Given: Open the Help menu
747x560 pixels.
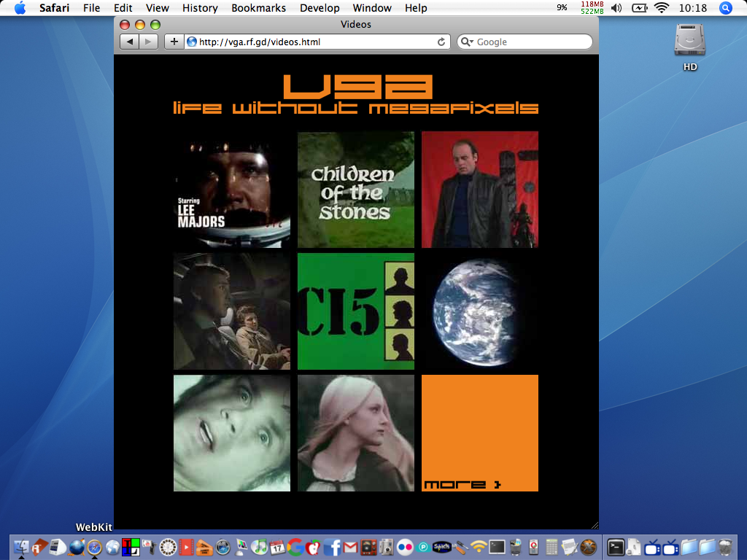Looking at the screenshot, I should click(x=416, y=8).
